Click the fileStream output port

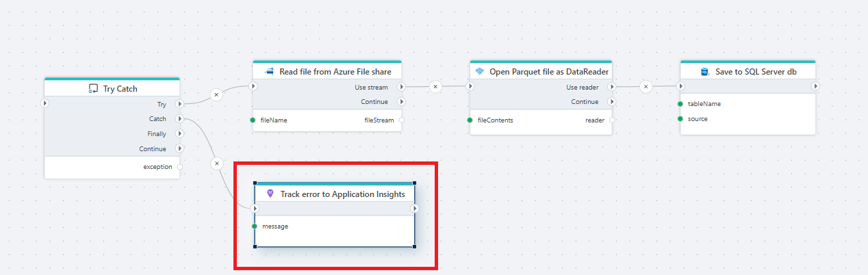point(401,120)
